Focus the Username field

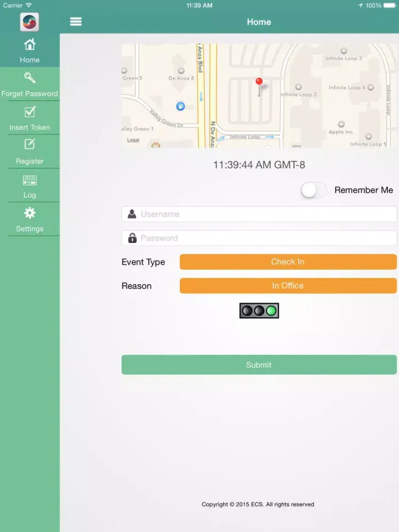point(259,214)
